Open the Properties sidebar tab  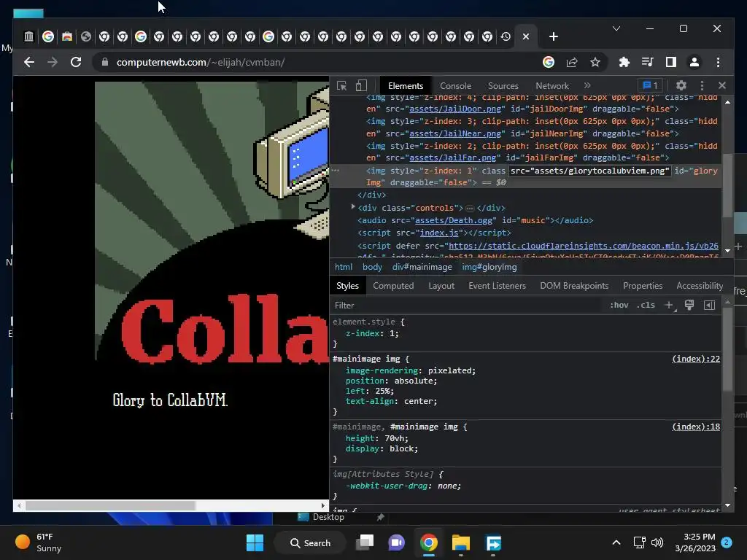point(643,286)
